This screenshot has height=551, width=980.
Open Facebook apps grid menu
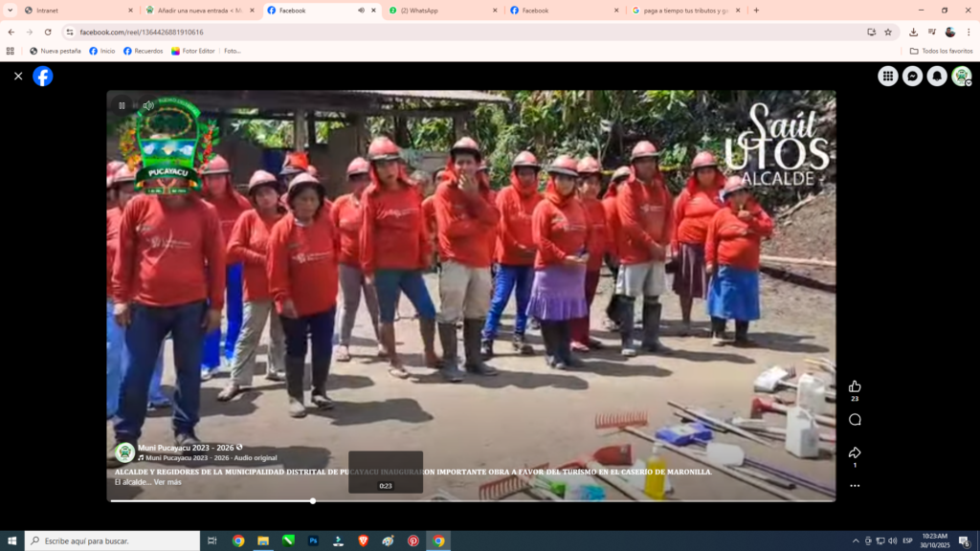[x=888, y=77]
